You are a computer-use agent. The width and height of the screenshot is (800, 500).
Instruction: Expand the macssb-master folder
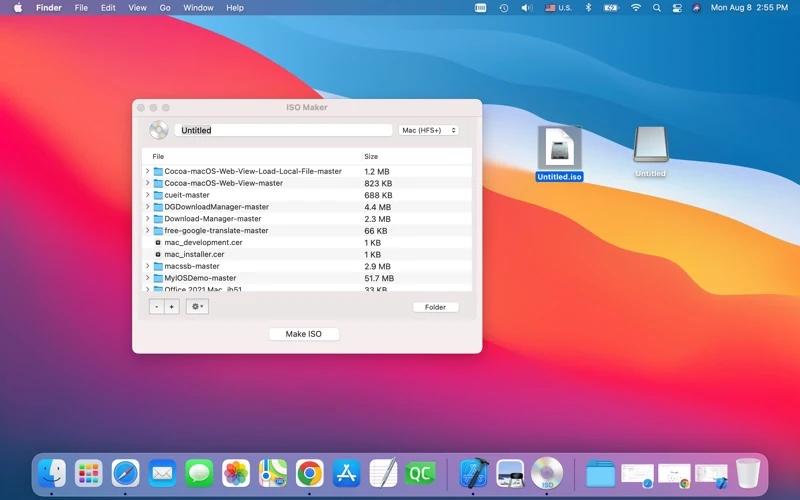pyautogui.click(x=147, y=266)
